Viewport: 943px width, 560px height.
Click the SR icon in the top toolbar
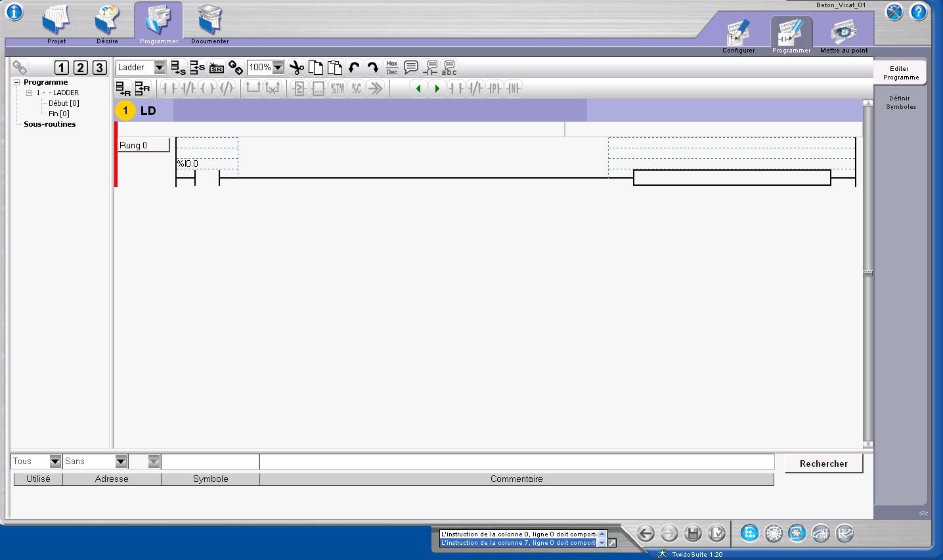tap(217, 68)
